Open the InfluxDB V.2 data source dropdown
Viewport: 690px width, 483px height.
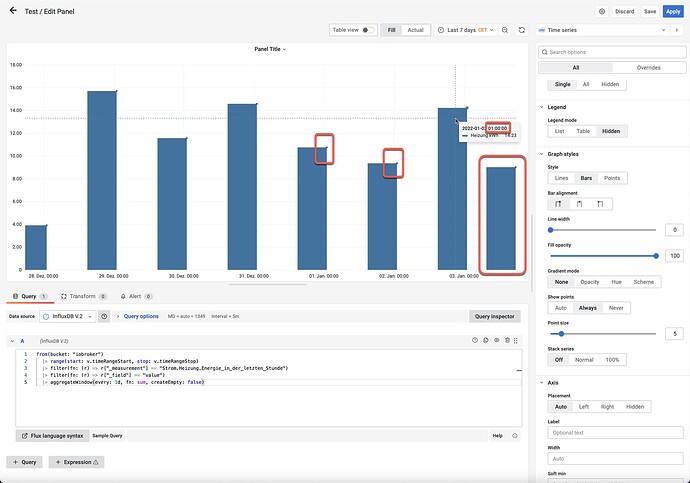pos(68,316)
